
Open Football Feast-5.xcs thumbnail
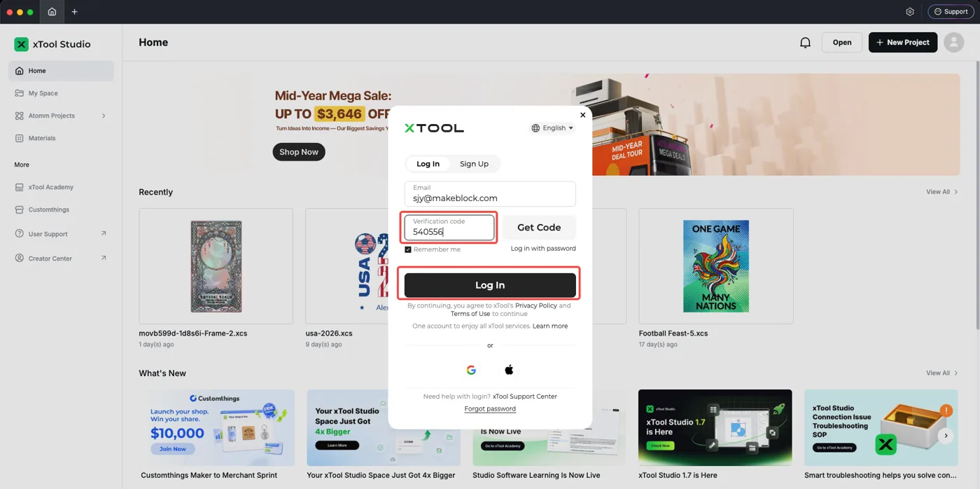point(716,266)
